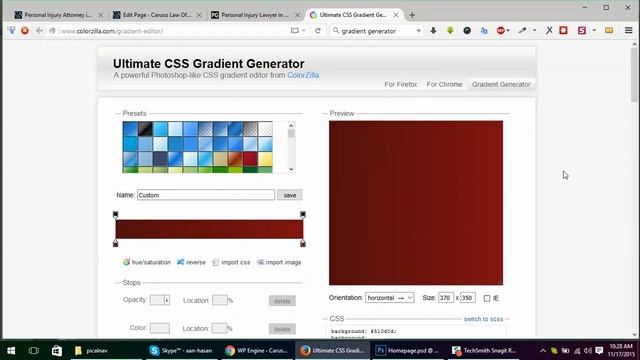Expand the Adblock Plus dropdown arrow
Screen dimensions: 640x360
(508, 31)
